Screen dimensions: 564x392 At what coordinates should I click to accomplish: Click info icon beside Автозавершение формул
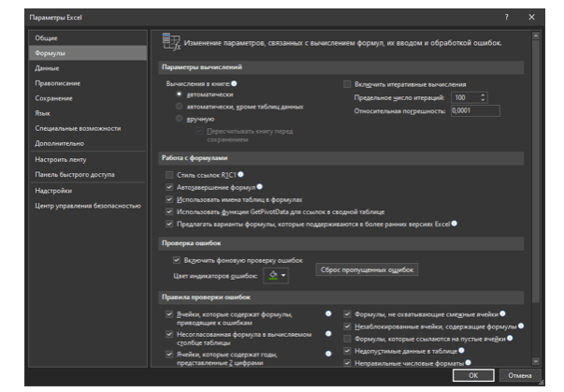[260, 187]
